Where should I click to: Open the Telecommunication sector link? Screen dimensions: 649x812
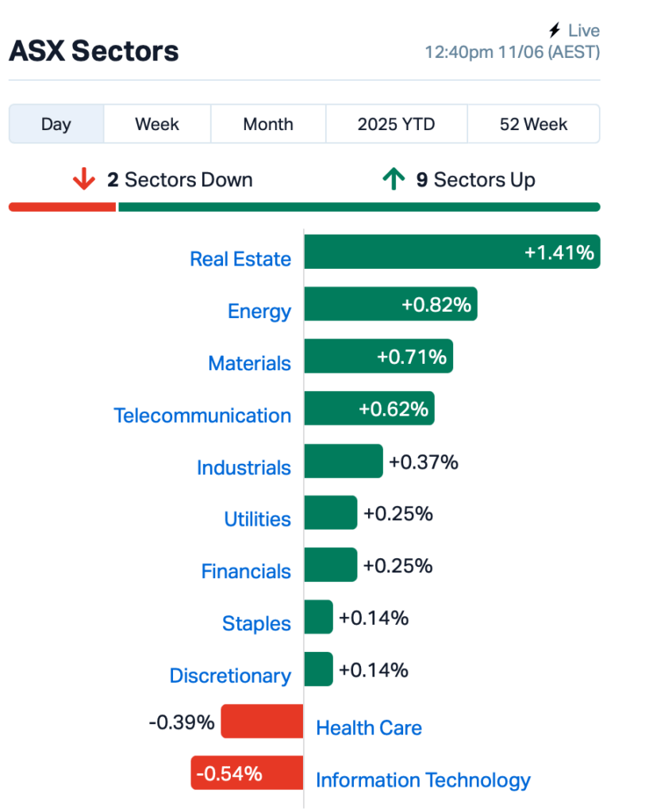tap(202, 416)
